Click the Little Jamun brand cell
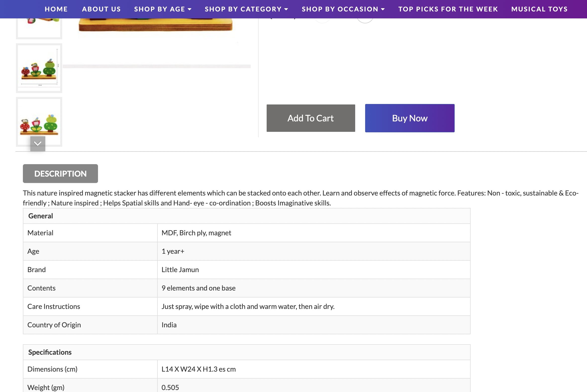The height and width of the screenshot is (392, 587). (180, 270)
